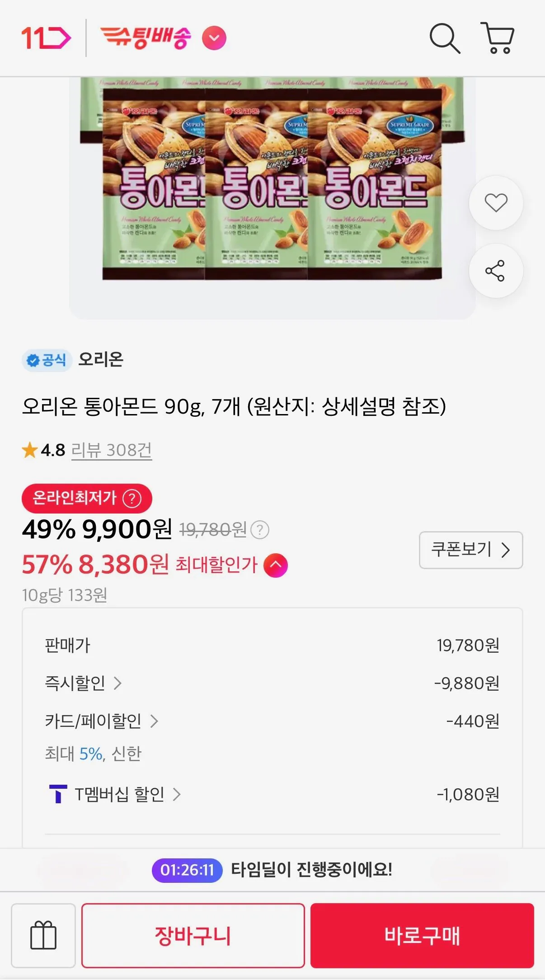
Task: Open help icon beside 온라인최저가
Action: tap(132, 499)
